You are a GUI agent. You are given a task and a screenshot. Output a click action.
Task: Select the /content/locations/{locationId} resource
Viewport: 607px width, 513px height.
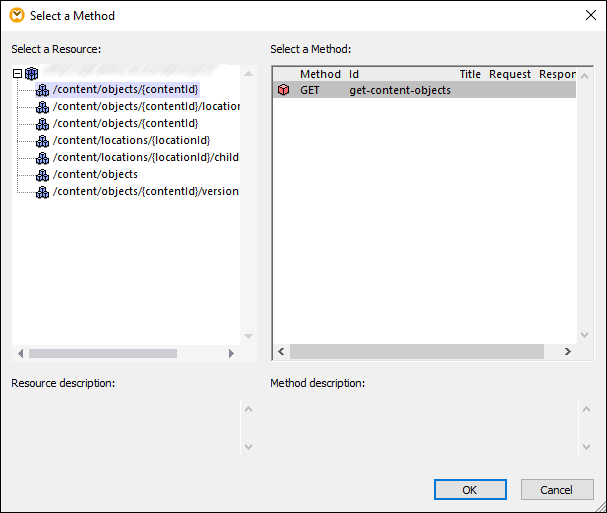pos(131,141)
